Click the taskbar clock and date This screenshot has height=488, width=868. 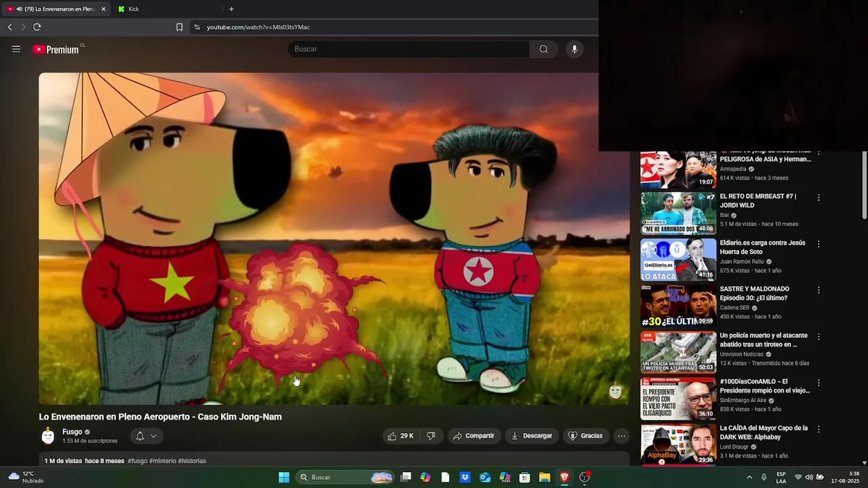coord(846,477)
